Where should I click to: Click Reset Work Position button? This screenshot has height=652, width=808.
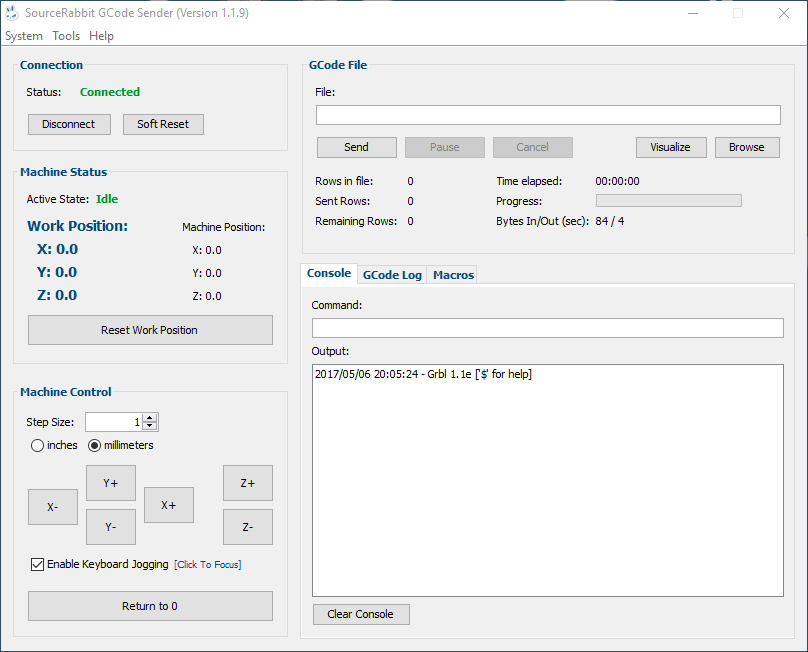click(150, 330)
